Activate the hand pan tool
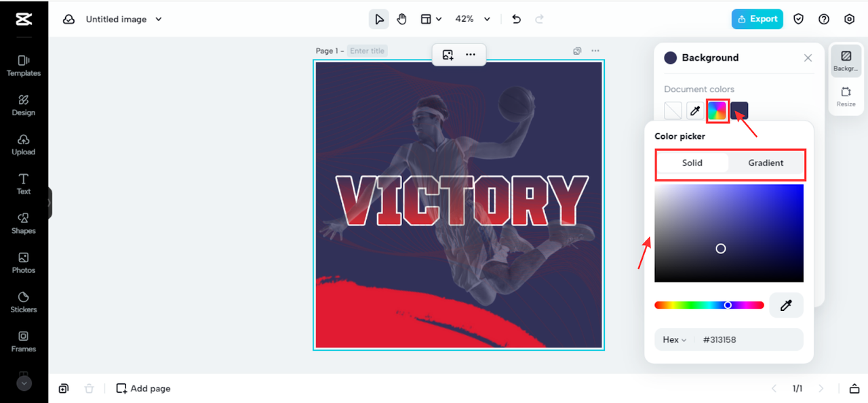This screenshot has width=868, height=403. (x=401, y=19)
